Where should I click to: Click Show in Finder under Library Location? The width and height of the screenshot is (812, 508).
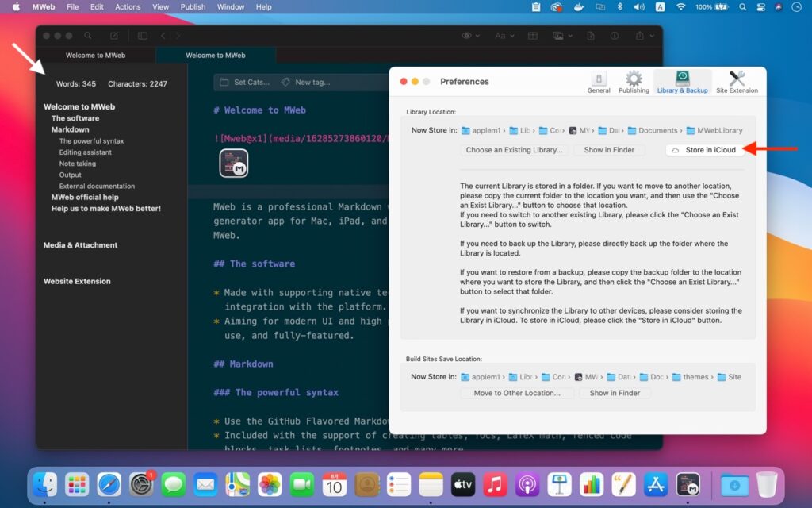609,150
